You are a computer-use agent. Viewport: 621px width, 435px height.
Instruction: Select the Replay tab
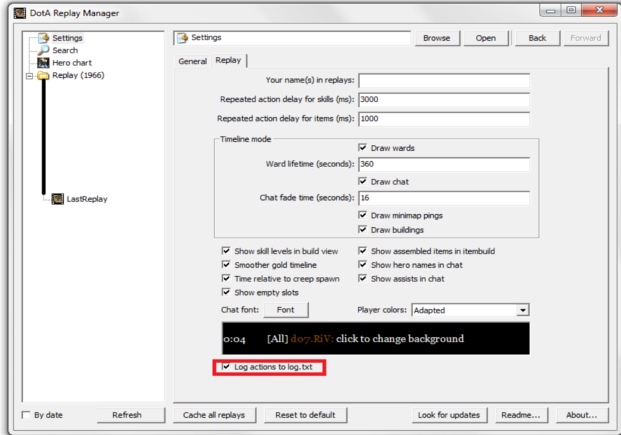pyautogui.click(x=228, y=61)
